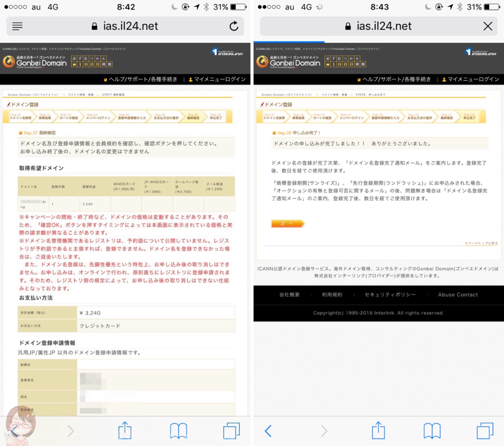Tap forward arrow in right phone's toolbar
This screenshot has width=504, height=446.
(x=324, y=431)
